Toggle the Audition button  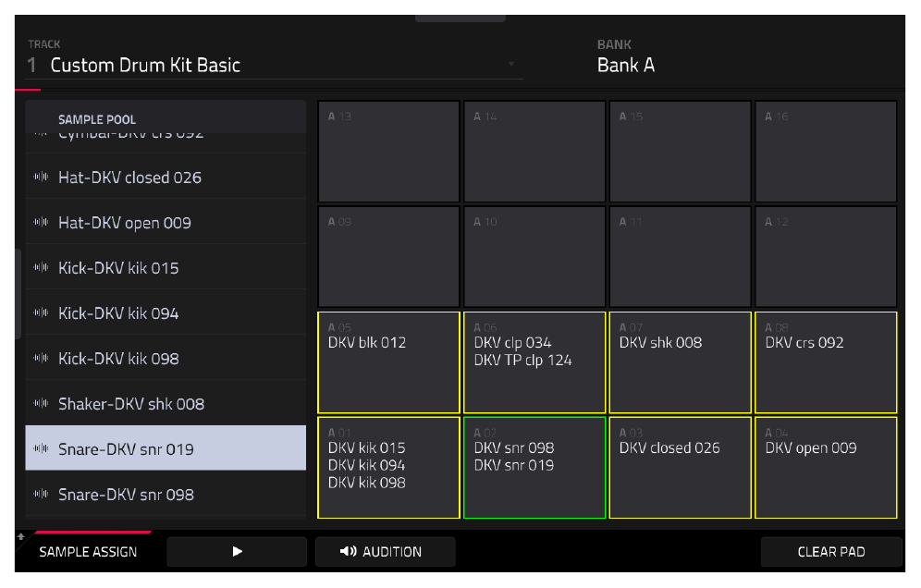coord(386,552)
